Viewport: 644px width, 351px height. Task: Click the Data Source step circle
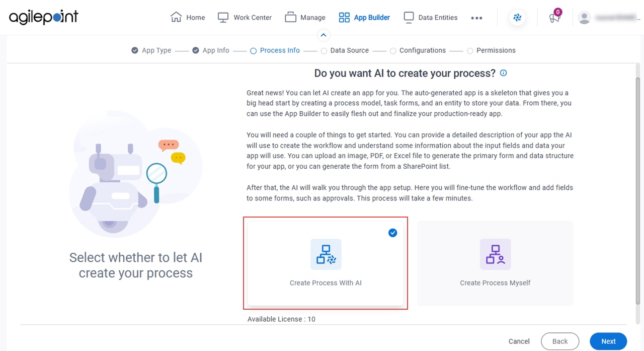(x=324, y=50)
